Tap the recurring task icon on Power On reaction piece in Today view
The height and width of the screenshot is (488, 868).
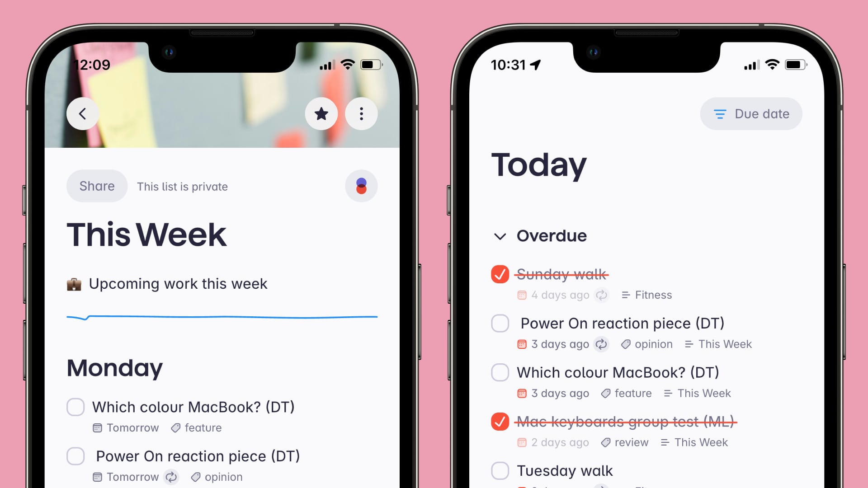pos(601,344)
